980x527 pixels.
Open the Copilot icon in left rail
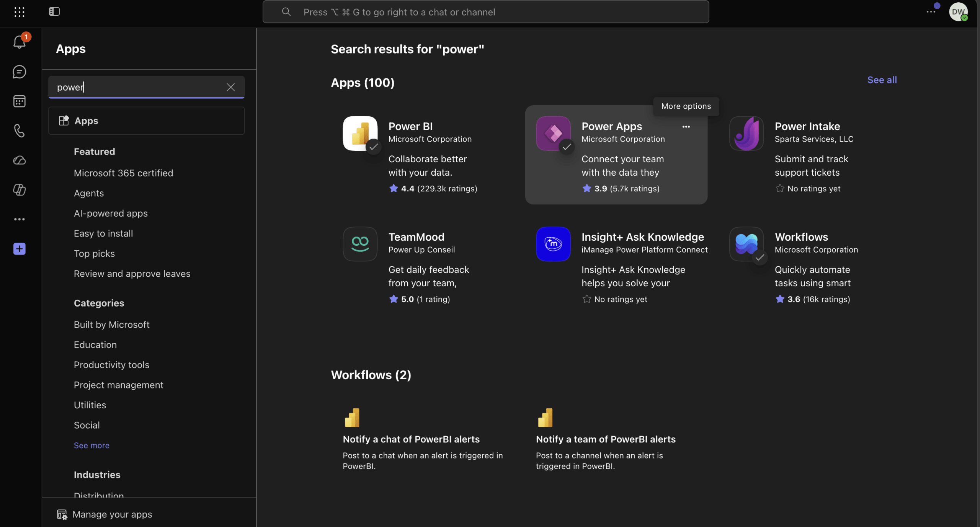pyautogui.click(x=20, y=189)
